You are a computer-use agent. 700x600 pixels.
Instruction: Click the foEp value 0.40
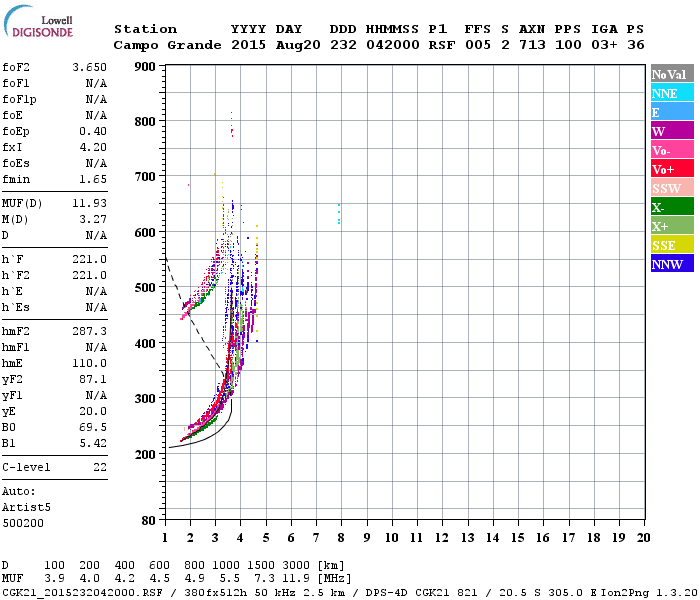pos(93,131)
